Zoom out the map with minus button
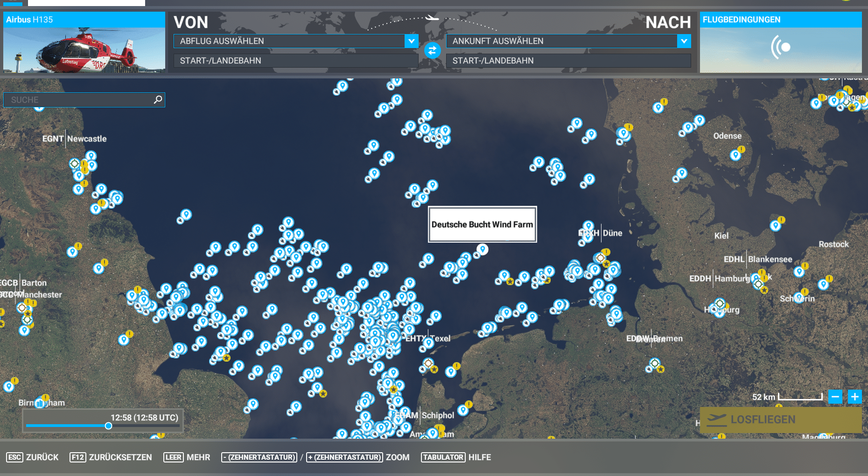This screenshot has height=476, width=868. [x=835, y=397]
